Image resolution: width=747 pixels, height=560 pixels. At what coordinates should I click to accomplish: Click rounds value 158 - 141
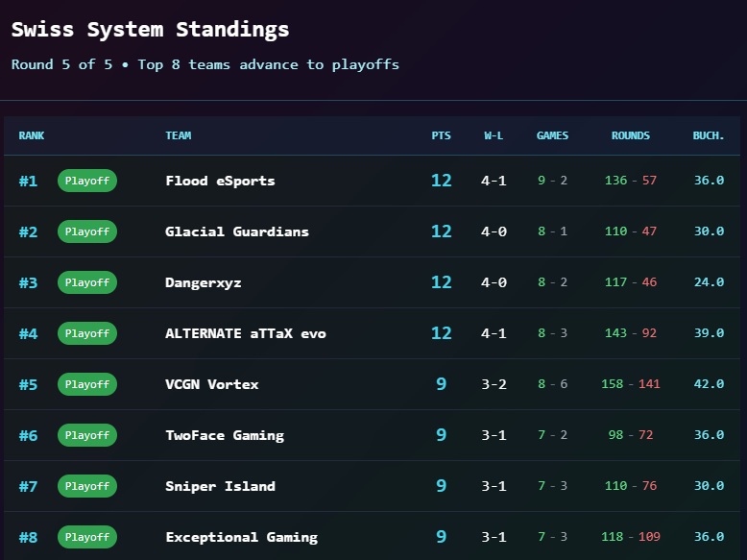point(631,384)
